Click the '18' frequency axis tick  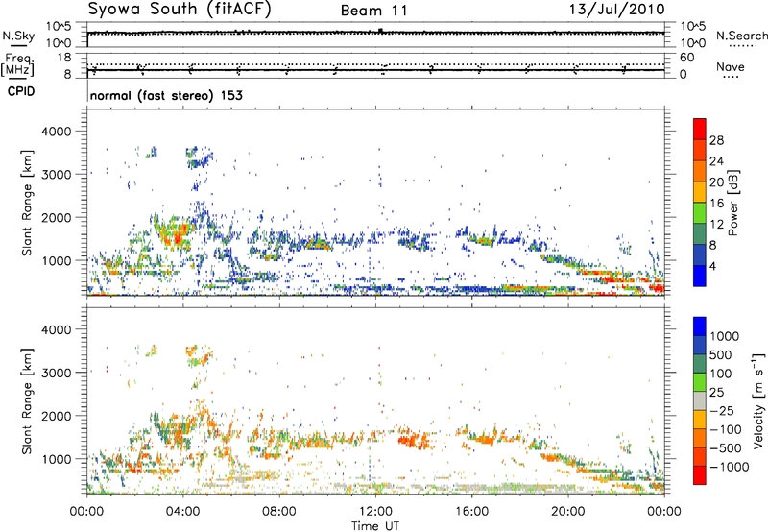point(63,58)
